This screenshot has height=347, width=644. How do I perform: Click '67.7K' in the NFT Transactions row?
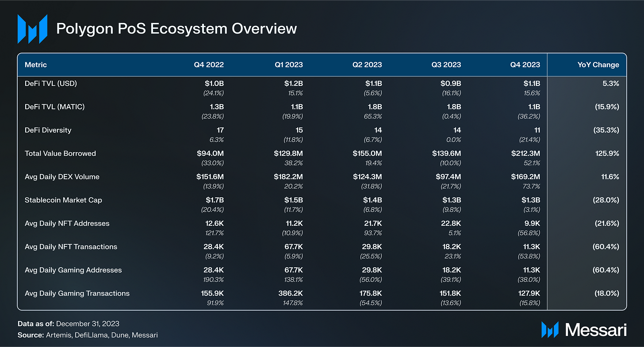(x=294, y=247)
